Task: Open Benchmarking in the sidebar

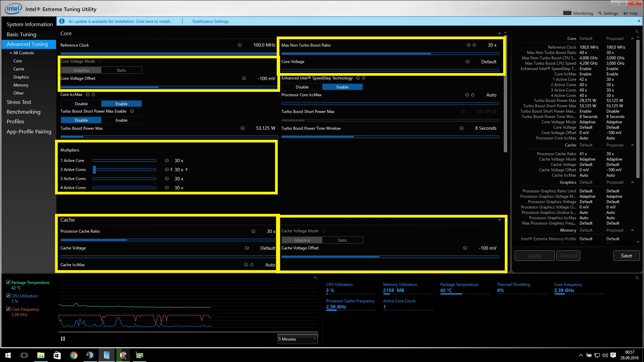Action: click(23, 112)
